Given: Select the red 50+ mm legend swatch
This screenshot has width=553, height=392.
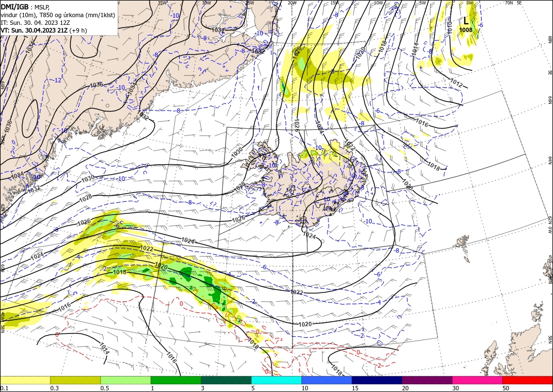Looking at the screenshot, I should click(x=528, y=380).
